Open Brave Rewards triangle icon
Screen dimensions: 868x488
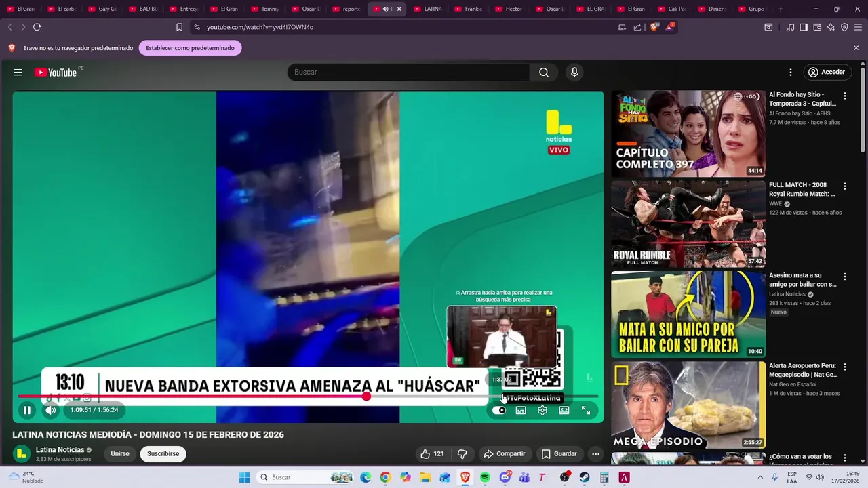670,27
